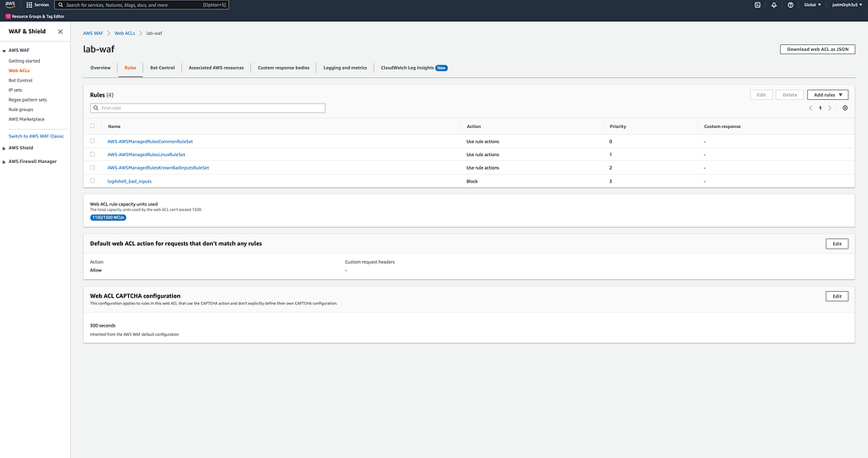
Task: Click the New badge on CloudWatch tab
Action: coord(441,68)
